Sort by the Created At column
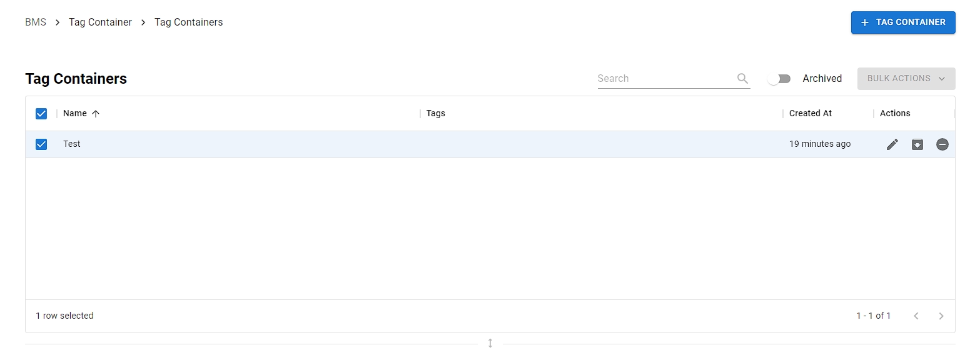The height and width of the screenshot is (360, 980). (811, 114)
